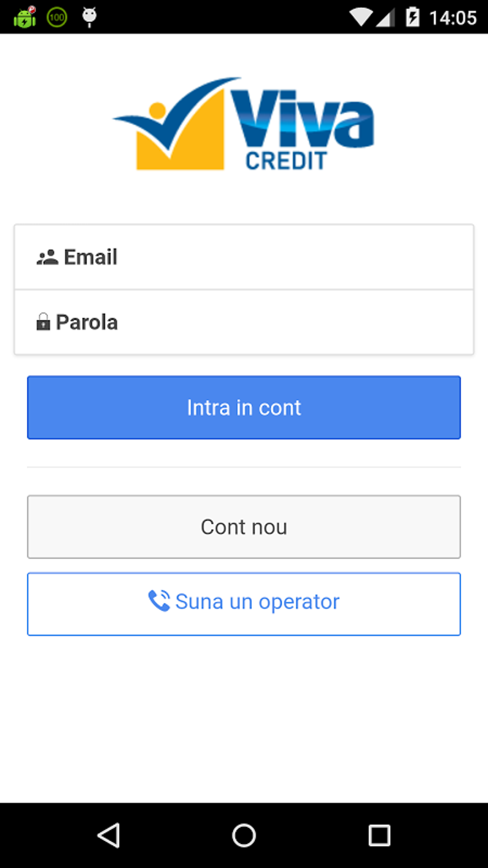Tap the cat-shaped notification icon
488x868 pixels.
coord(89,17)
